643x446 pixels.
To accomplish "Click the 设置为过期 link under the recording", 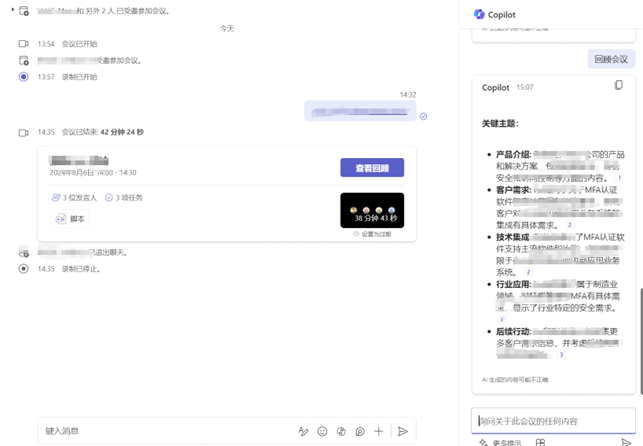I will click(372, 234).
